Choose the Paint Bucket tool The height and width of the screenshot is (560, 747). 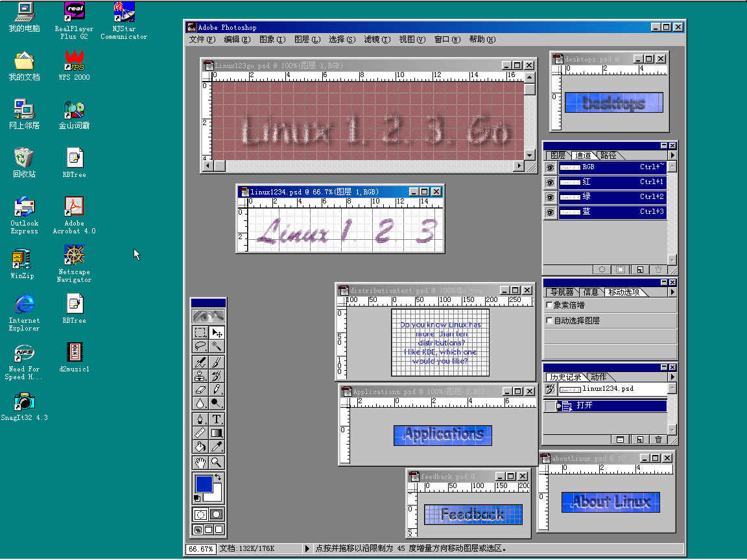point(200,447)
